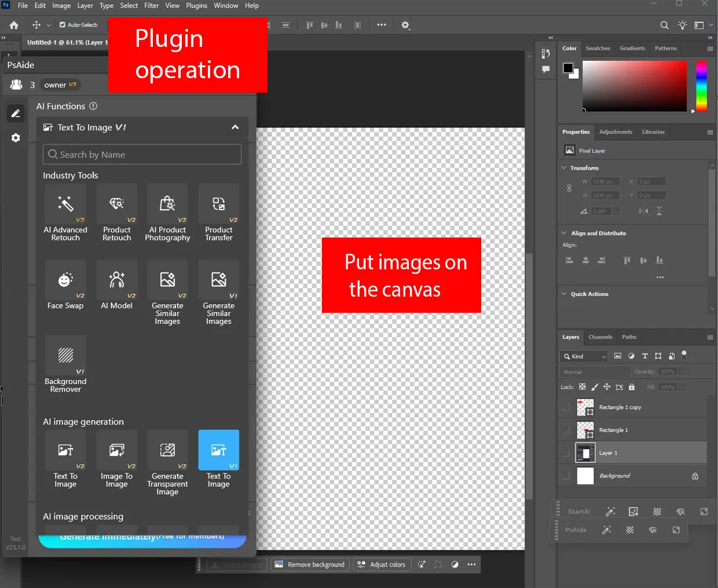Toggle visibility of Rectangle 1 copy layer
This screenshot has height=588, width=718.
tap(566, 407)
